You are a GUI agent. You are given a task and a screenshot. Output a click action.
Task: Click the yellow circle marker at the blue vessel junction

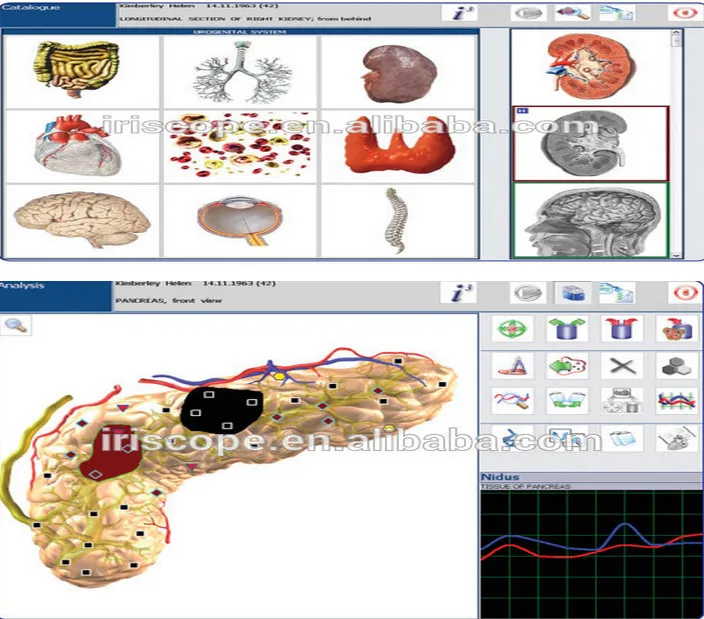(x=279, y=376)
